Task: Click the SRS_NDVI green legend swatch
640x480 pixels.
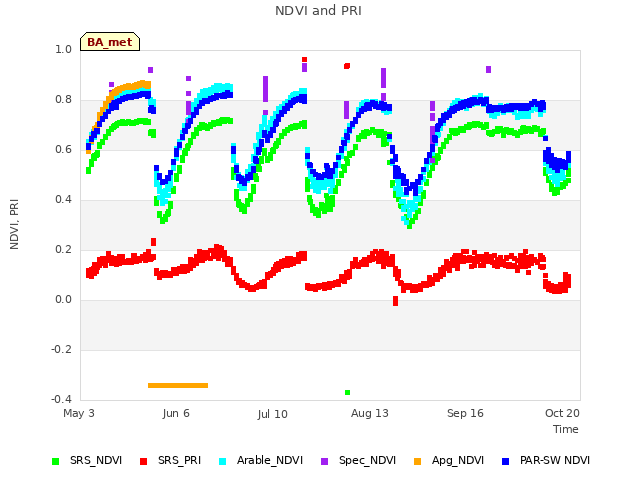Action: (56, 461)
